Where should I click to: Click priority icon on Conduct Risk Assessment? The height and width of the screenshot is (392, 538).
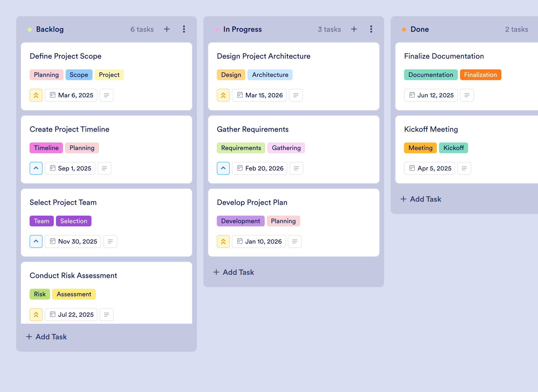(x=36, y=315)
